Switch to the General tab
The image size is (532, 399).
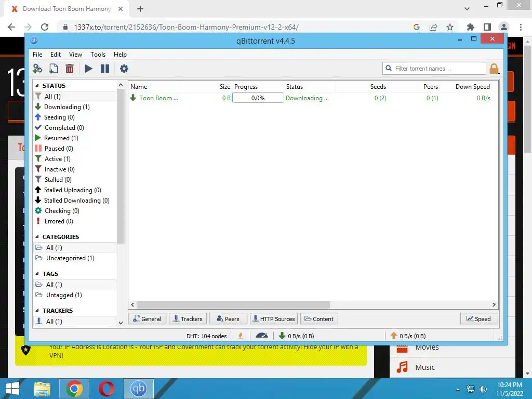click(147, 319)
